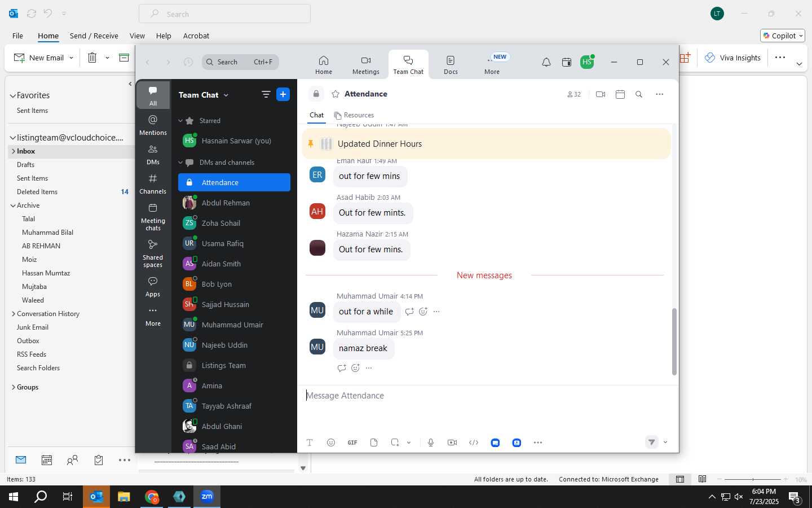
Task: Show Mentions in Zoom sidebar
Action: [153, 125]
